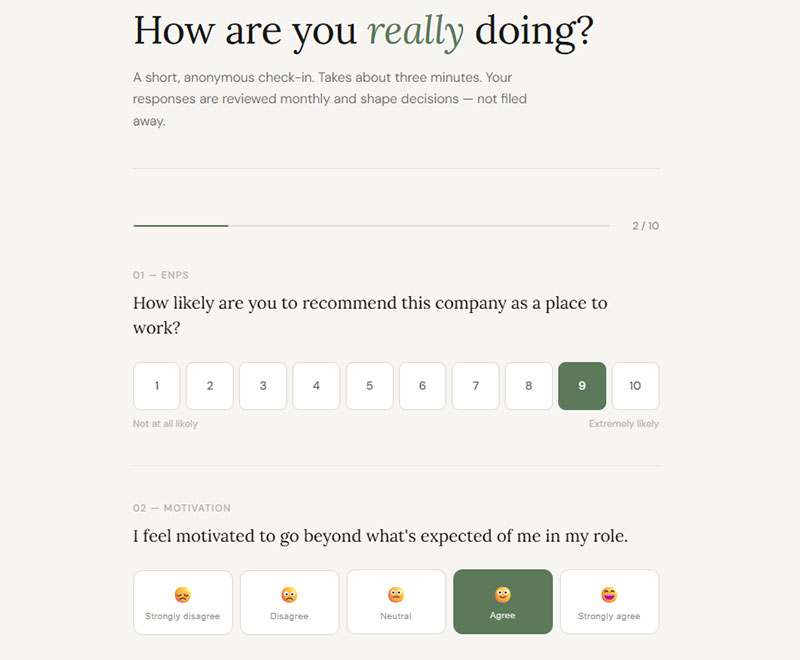The height and width of the screenshot is (660, 800).
Task: Unselect the green Agree option card
Action: pos(503,603)
